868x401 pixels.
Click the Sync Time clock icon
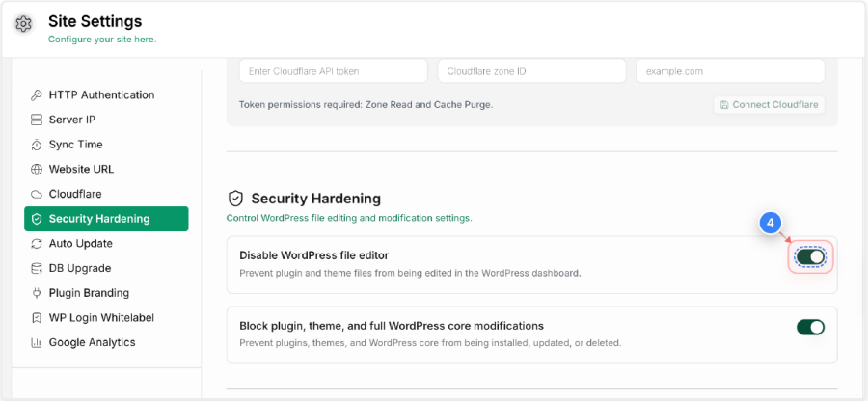click(x=37, y=145)
